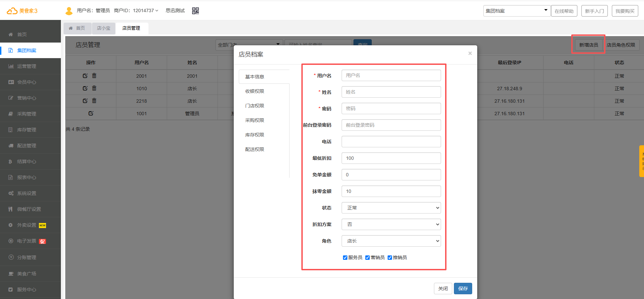Click delete trash icon for user 1010

[x=94, y=88]
